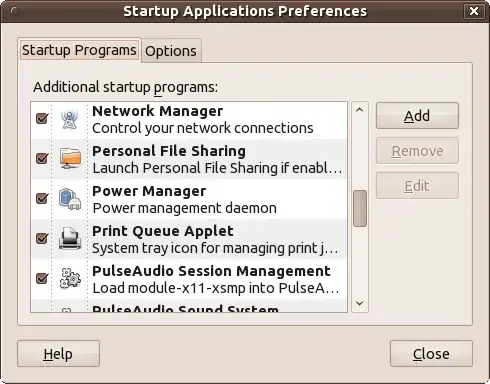This screenshot has width=490, height=384.
Task: Click 'System tray icon for managing print j…' text
Action: (215, 248)
